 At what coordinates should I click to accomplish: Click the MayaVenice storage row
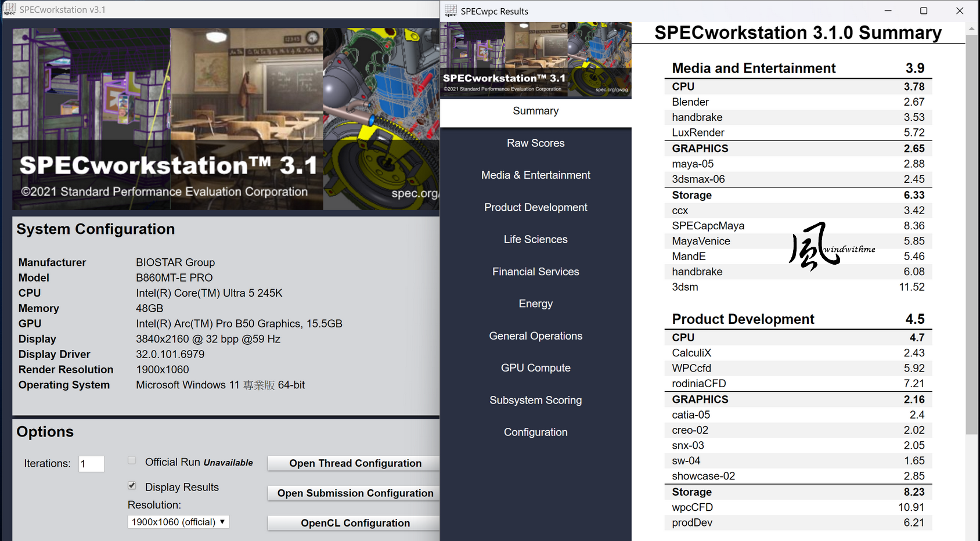click(x=798, y=241)
